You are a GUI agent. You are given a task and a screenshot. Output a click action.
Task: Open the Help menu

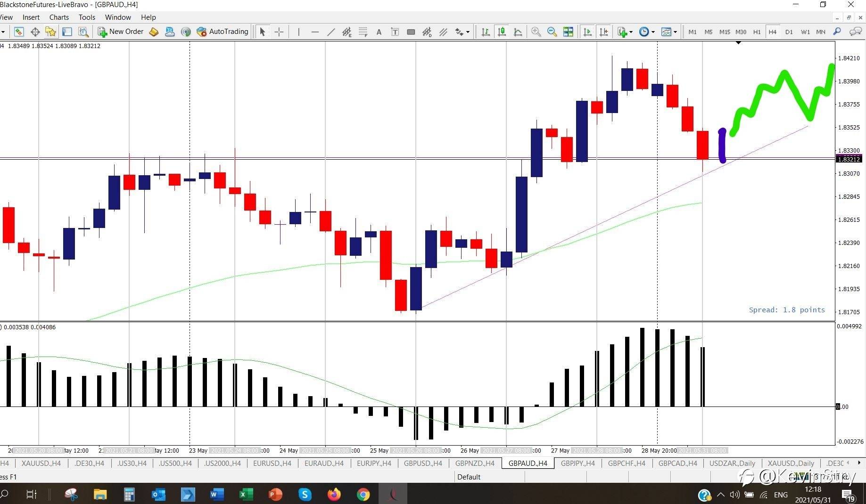148,17
